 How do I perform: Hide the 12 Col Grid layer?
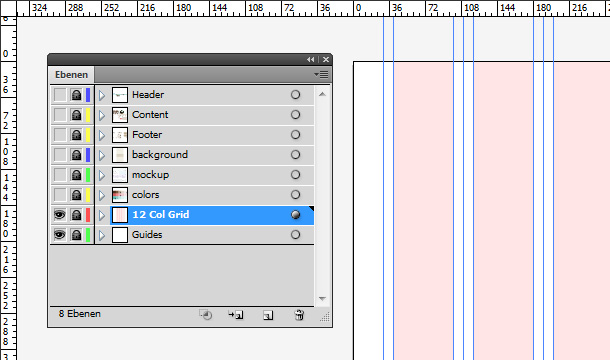click(x=60, y=215)
